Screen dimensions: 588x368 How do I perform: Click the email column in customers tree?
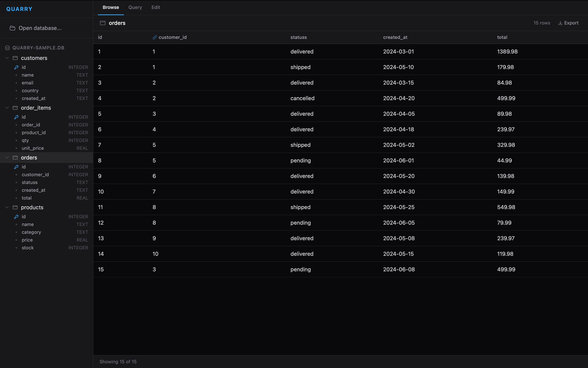pyautogui.click(x=46, y=83)
